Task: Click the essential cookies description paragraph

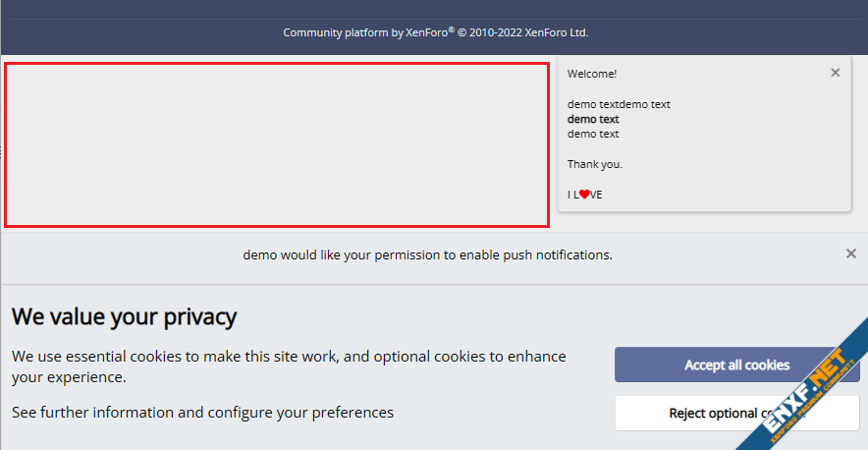Action: tap(289, 366)
